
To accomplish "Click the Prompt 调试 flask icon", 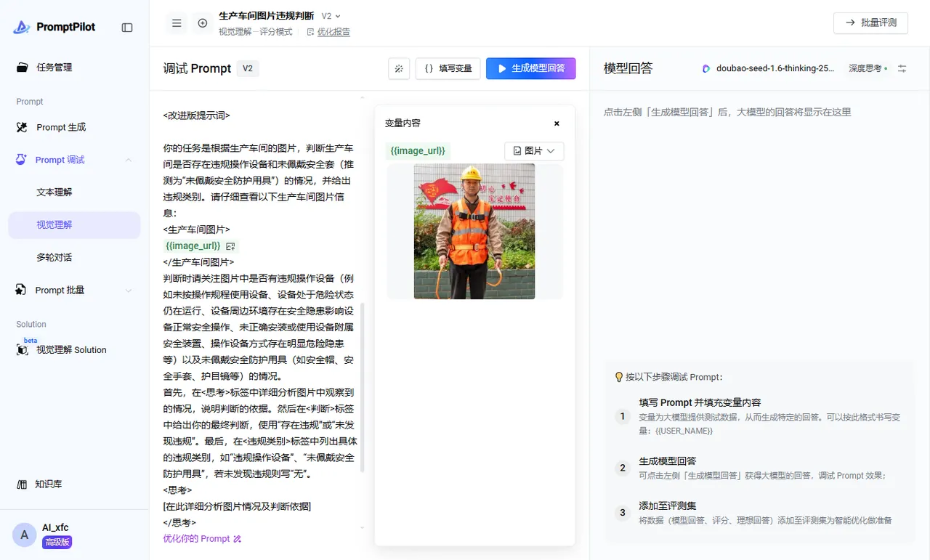I will click(21, 160).
